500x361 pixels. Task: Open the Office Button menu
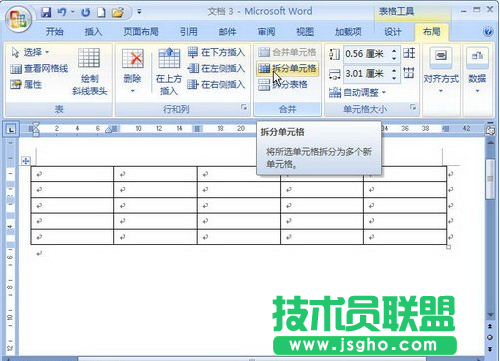(18, 18)
